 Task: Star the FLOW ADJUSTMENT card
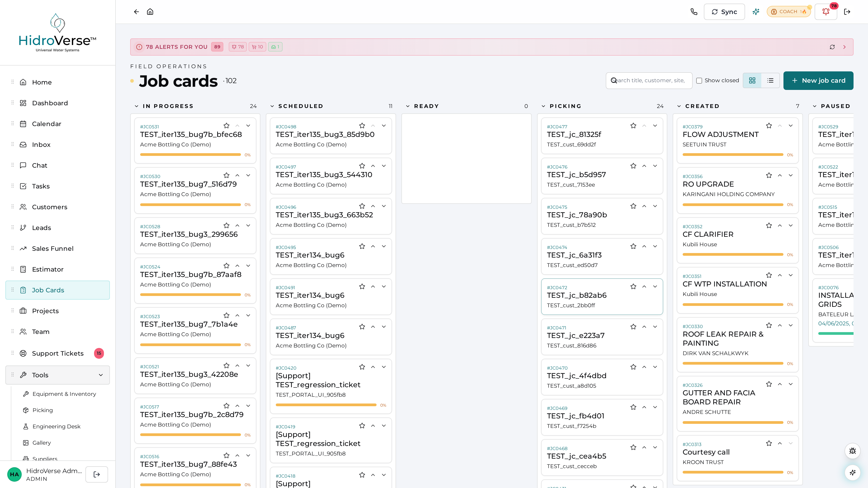(769, 126)
